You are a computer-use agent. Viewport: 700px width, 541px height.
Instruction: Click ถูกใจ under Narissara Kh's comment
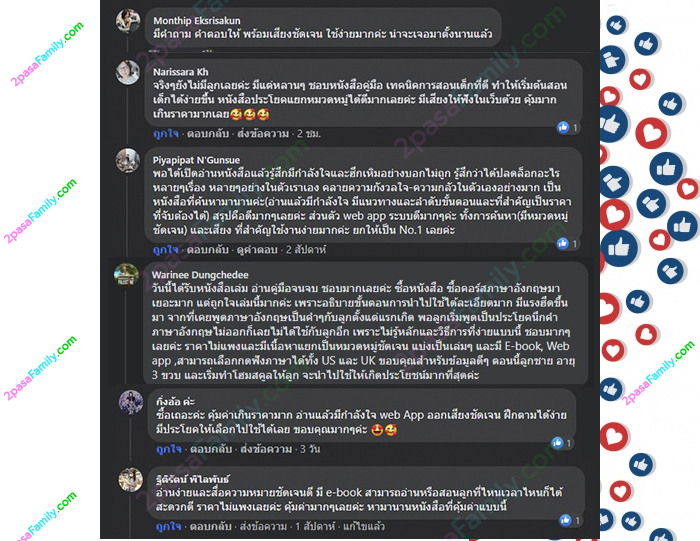[166, 133]
